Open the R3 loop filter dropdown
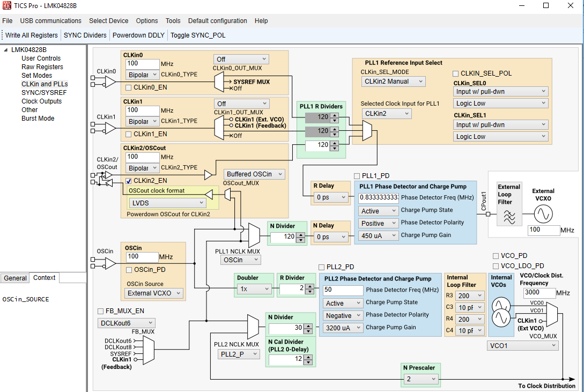Screen dimensions: 584x392 point(470,295)
